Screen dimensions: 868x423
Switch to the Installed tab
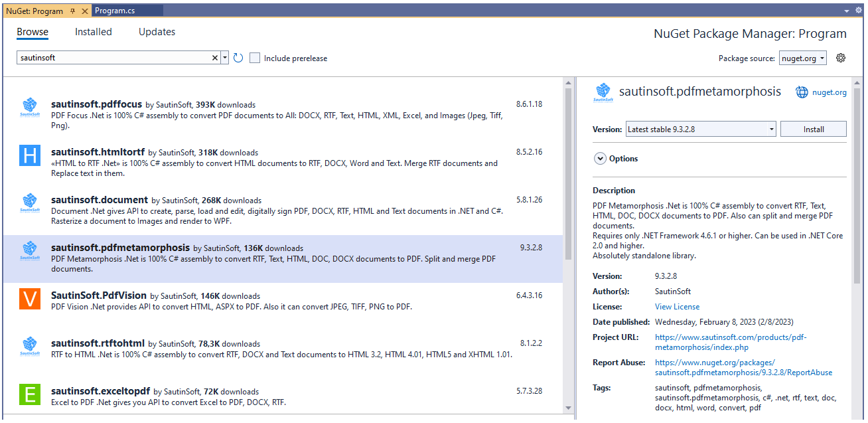[x=93, y=31]
